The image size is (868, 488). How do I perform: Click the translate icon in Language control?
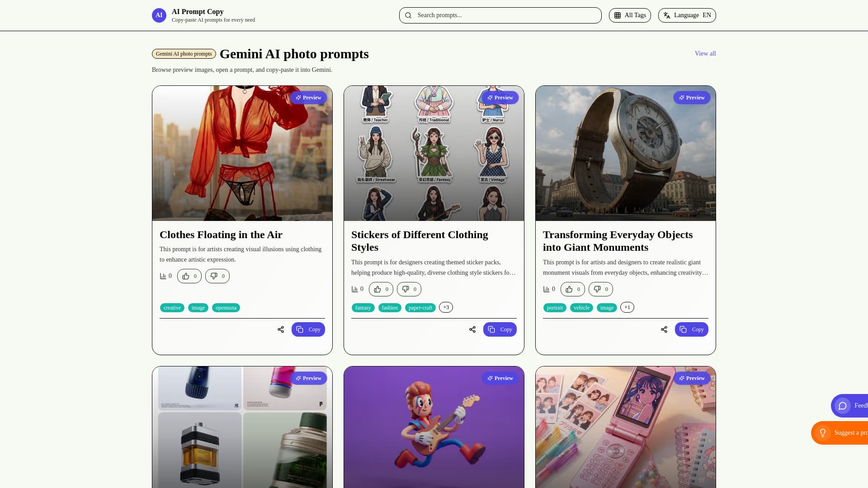[x=667, y=15]
